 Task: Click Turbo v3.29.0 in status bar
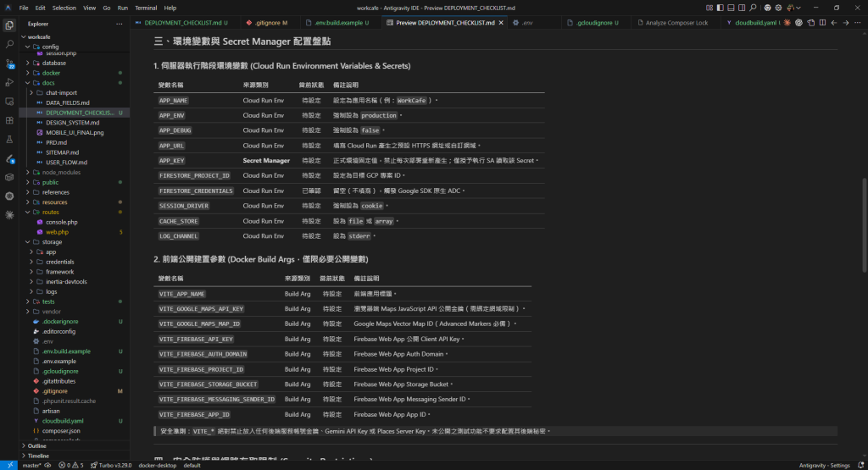click(111, 466)
